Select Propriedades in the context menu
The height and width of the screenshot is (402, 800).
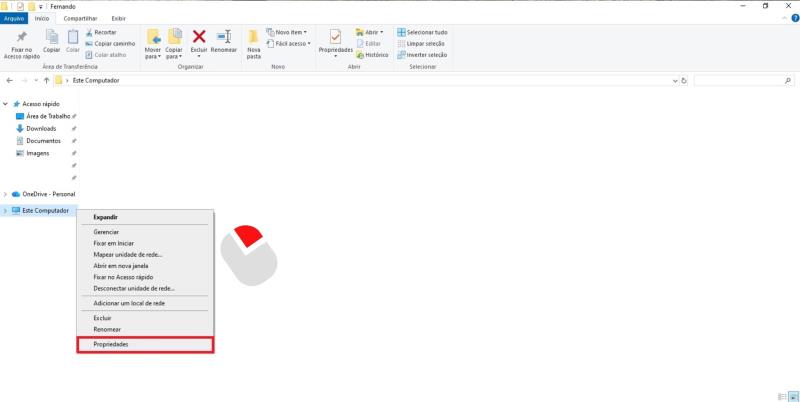(x=146, y=344)
